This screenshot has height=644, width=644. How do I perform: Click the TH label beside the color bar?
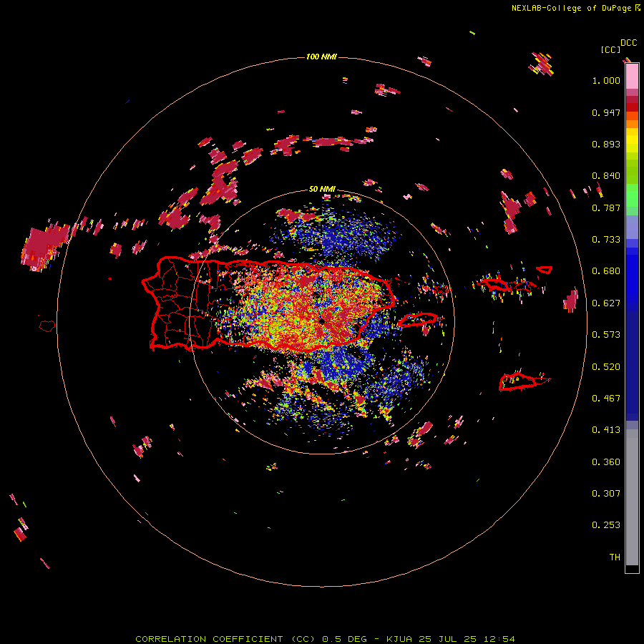coord(615,557)
